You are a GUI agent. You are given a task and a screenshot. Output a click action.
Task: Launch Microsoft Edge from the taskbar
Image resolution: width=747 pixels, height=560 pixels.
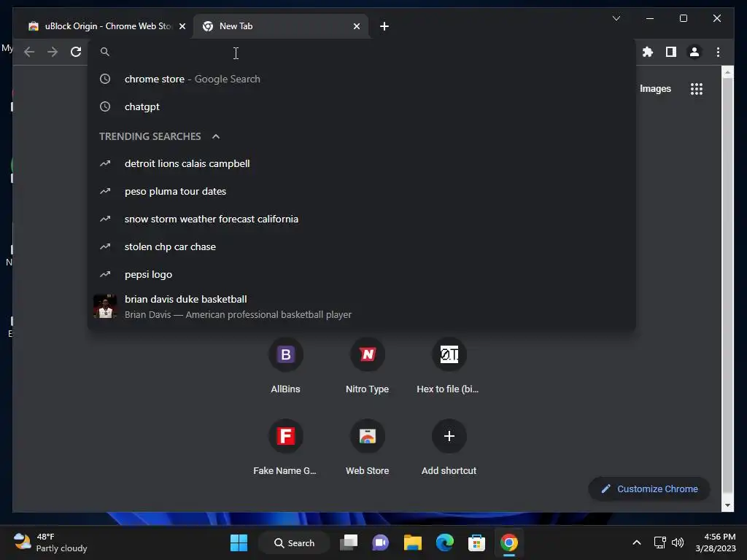point(444,542)
